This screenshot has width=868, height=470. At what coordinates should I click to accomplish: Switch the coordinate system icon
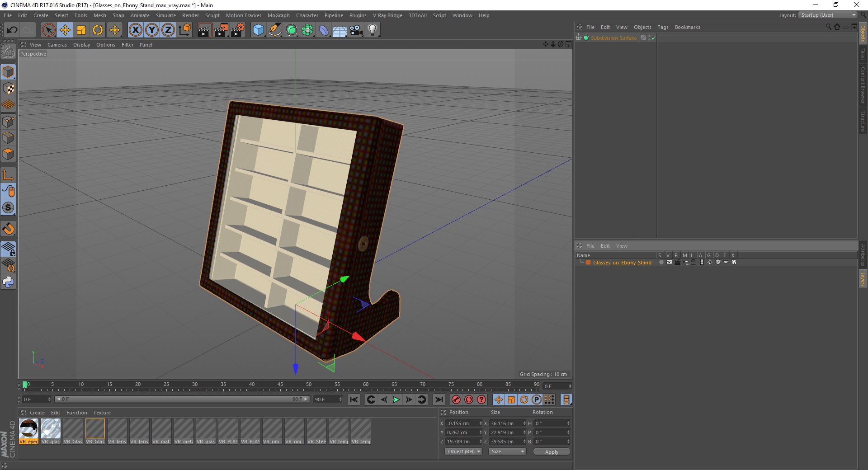point(184,30)
